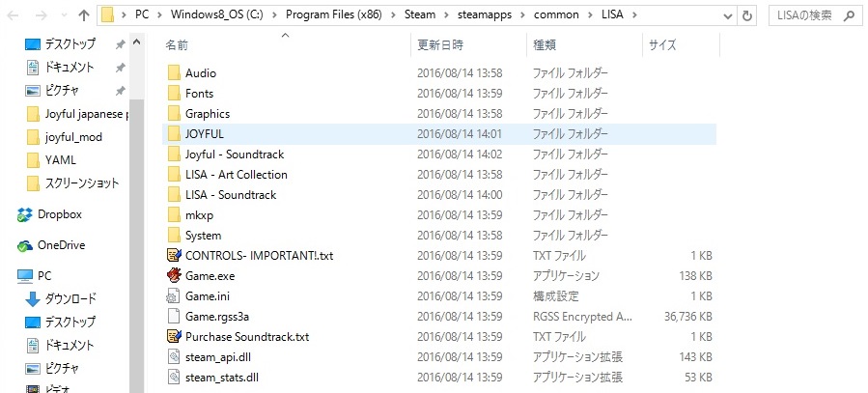Open スクリーンショット folder in sidebar
Image resolution: width=868 pixels, height=393 pixels.
pyautogui.click(x=82, y=183)
